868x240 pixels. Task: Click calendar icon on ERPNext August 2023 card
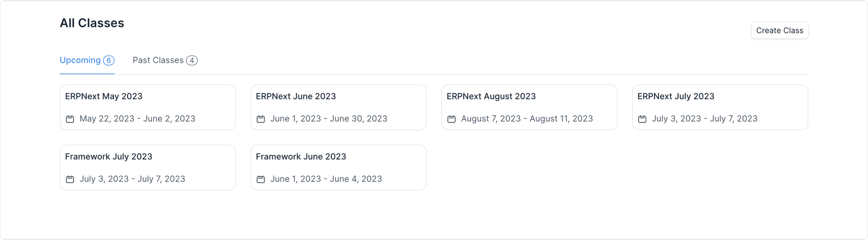(x=451, y=119)
